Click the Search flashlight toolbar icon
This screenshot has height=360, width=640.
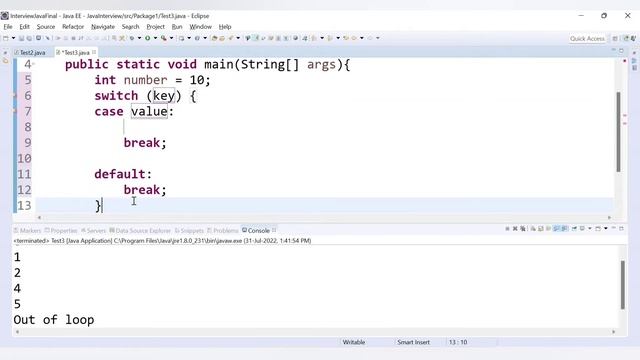click(231, 38)
